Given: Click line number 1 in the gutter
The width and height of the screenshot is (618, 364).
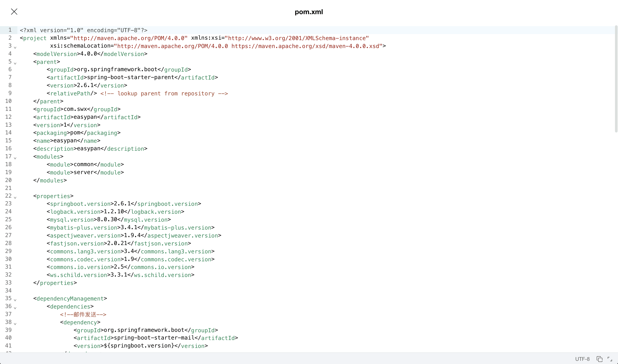Looking at the screenshot, I should click(10, 30).
